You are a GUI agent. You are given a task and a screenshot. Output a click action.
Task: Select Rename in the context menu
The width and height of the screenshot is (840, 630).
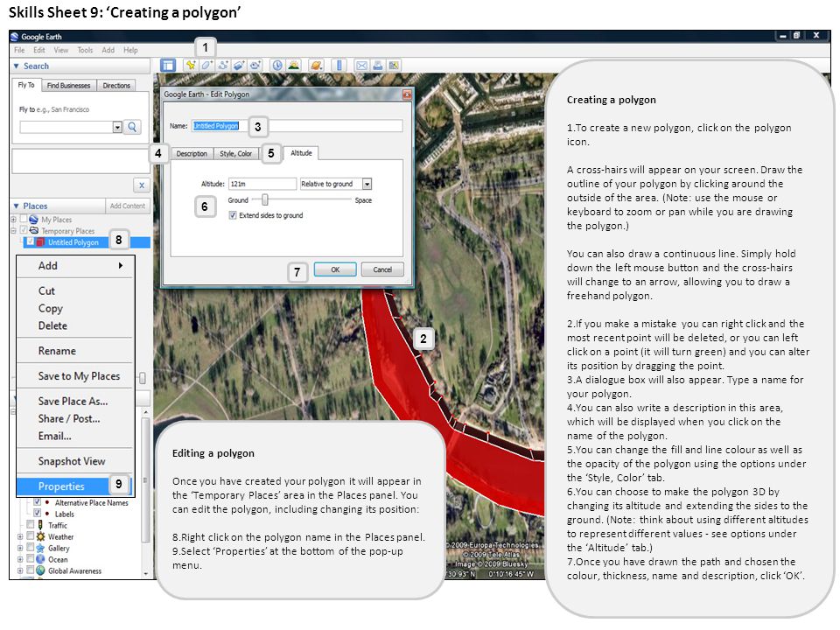(75, 351)
